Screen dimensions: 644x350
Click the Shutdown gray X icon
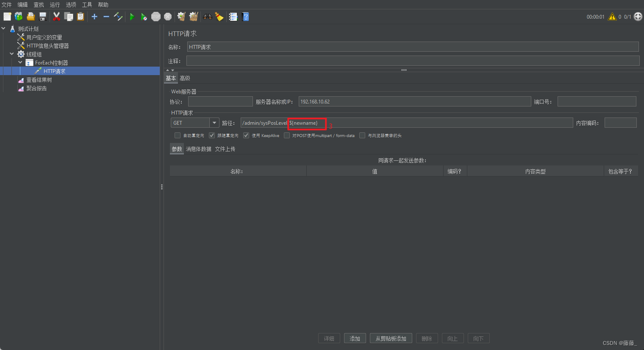click(x=168, y=17)
